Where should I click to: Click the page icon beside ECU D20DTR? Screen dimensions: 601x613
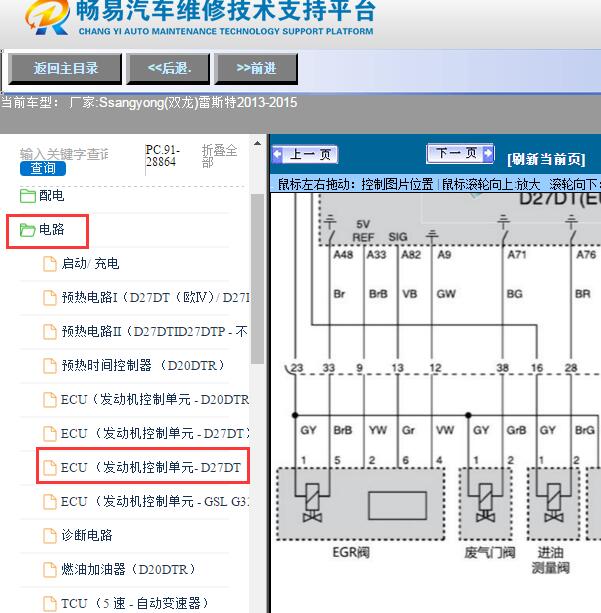[50, 400]
